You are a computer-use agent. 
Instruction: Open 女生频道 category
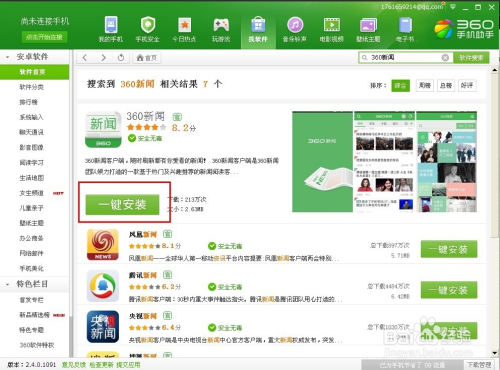[32, 193]
